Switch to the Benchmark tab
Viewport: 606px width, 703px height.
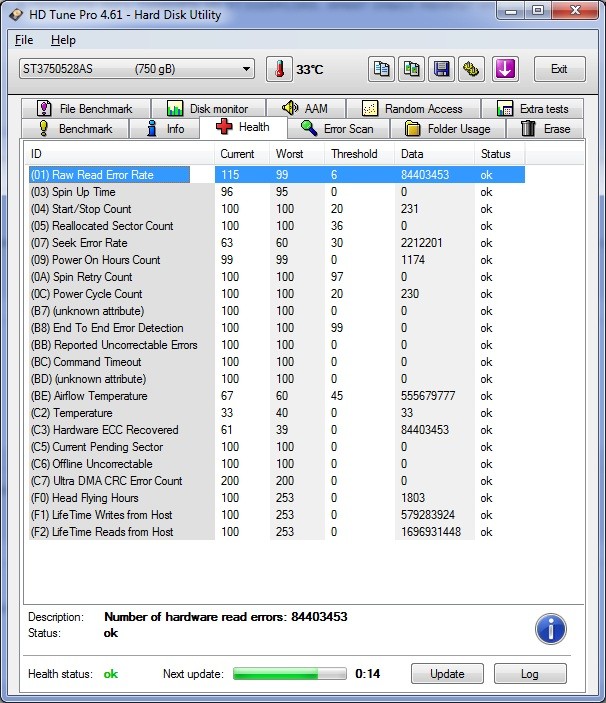click(x=76, y=128)
